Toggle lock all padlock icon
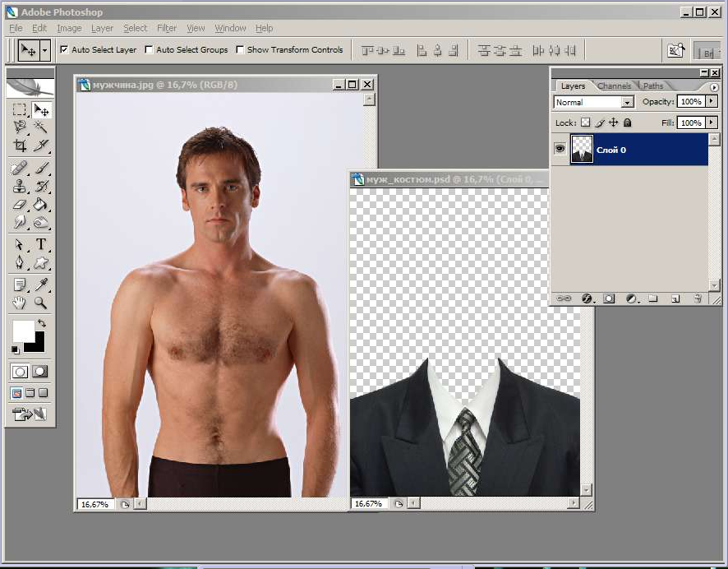Image resolution: width=728 pixels, height=569 pixels. pos(627,123)
